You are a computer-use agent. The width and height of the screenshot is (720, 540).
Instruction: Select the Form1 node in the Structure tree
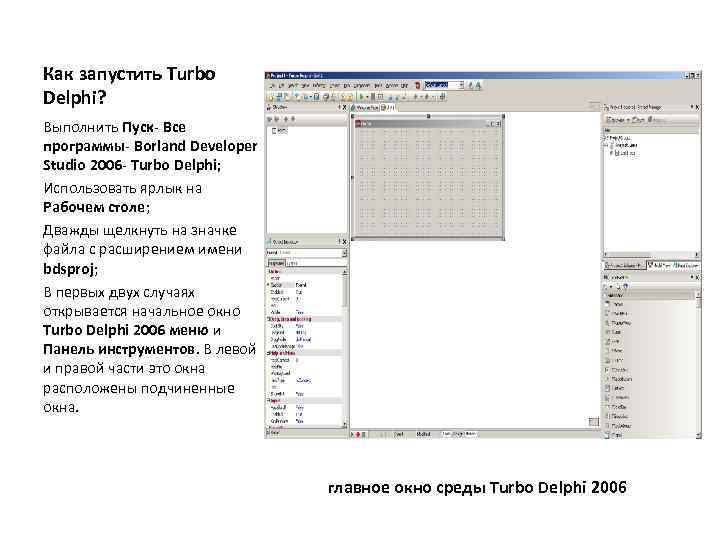click(280, 131)
